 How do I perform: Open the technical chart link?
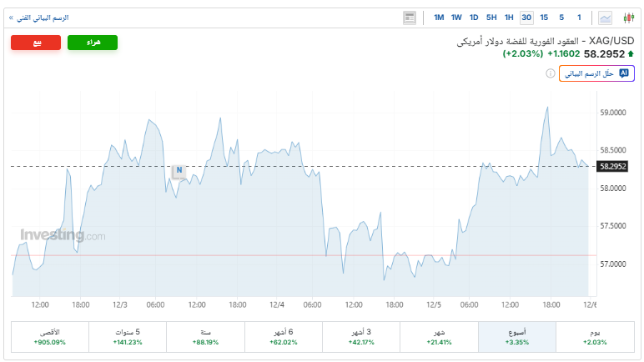[x=38, y=18]
